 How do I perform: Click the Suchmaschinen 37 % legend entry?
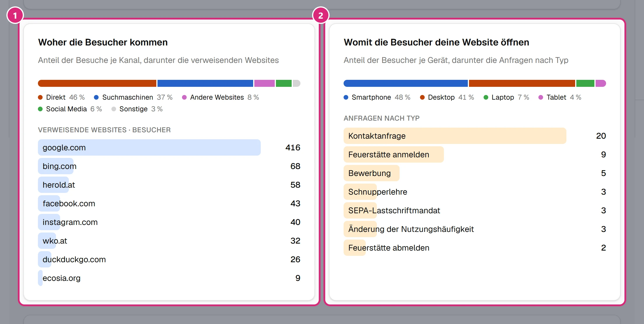point(133,97)
